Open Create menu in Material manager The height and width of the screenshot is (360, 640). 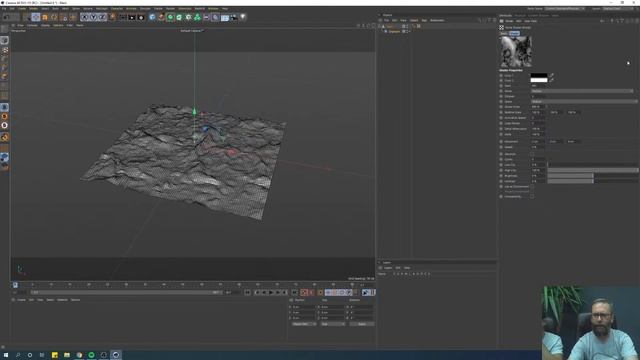[21, 300]
